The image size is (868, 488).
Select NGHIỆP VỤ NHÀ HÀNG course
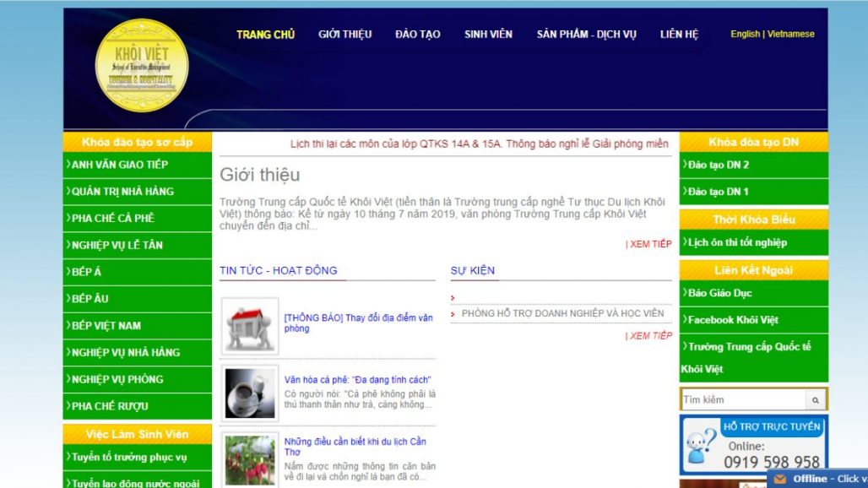[x=138, y=352]
